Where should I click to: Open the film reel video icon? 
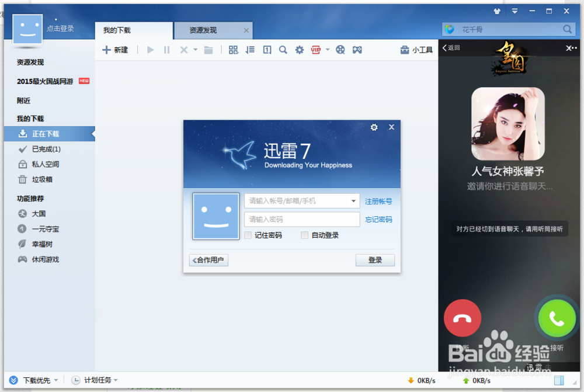[x=340, y=50]
